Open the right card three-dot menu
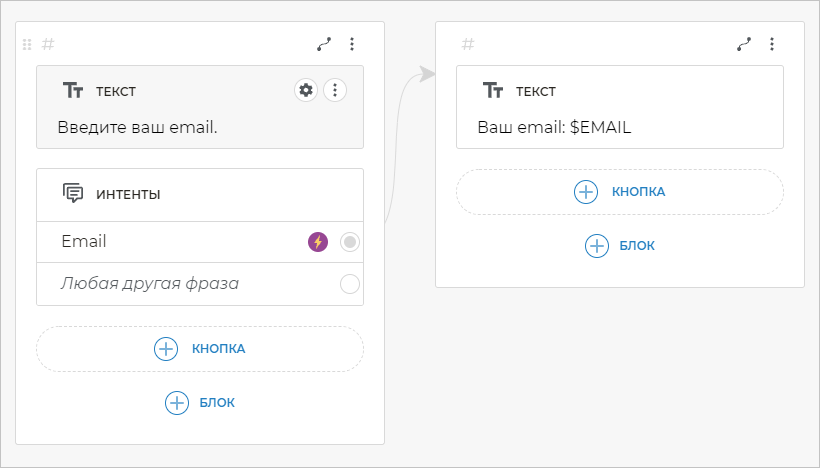 coord(771,44)
